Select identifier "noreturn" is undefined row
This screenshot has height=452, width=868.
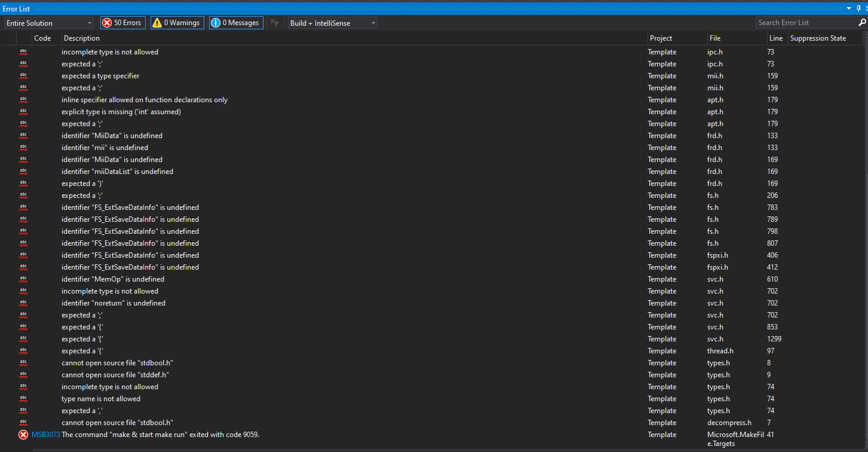(x=114, y=303)
